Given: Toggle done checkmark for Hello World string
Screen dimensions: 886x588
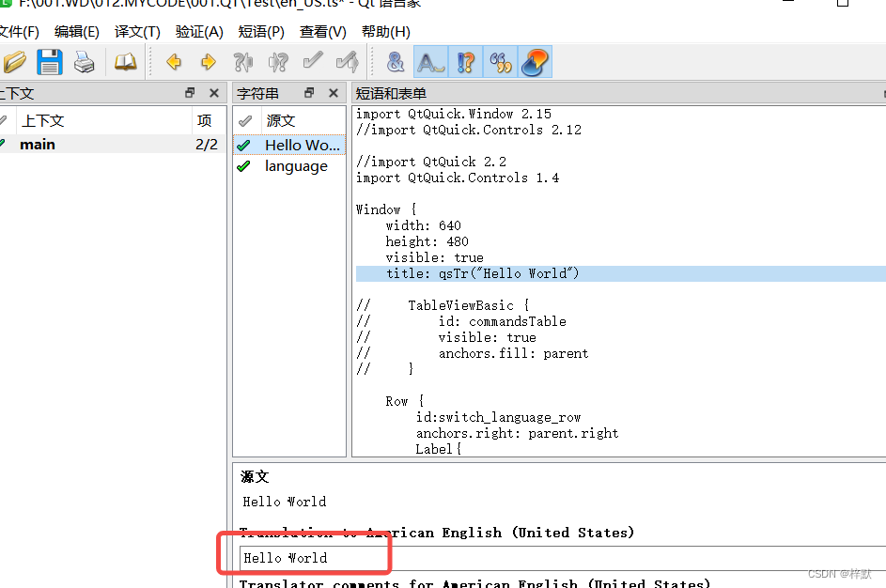Looking at the screenshot, I should [x=243, y=146].
